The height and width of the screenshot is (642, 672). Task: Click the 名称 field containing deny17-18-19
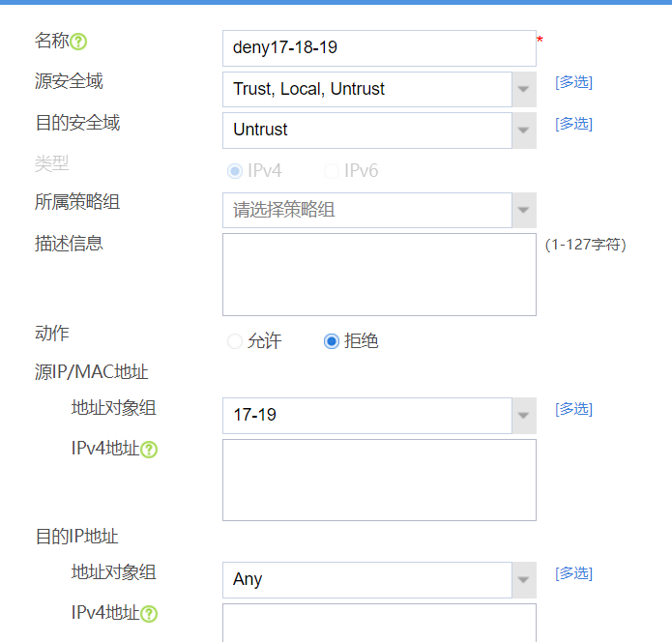click(379, 47)
